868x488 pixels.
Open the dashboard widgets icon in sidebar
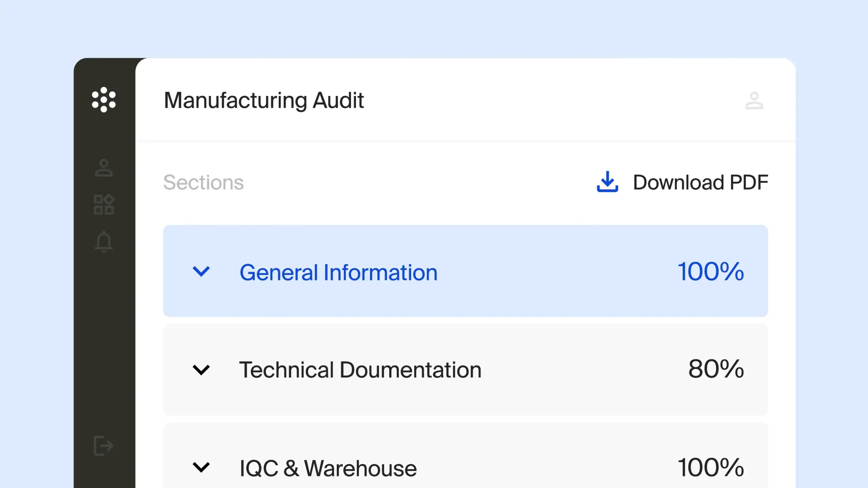(104, 204)
